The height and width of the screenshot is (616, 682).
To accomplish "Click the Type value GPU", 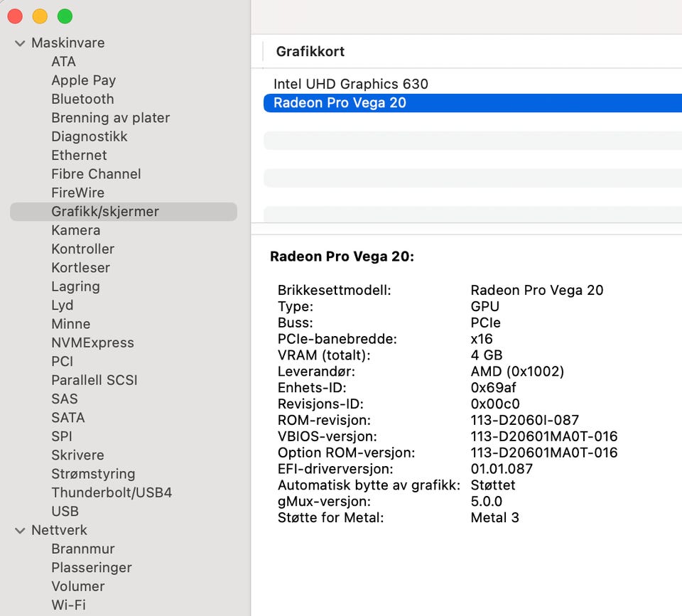I will pos(485,307).
